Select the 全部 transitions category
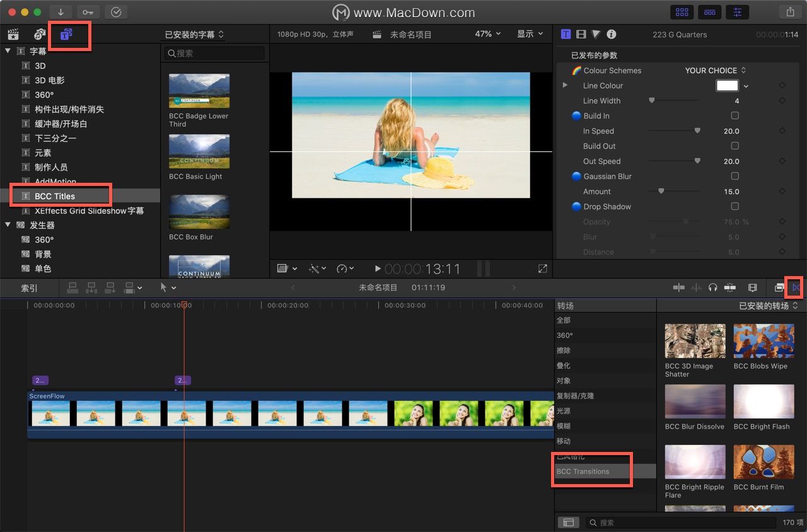807x532 pixels. click(605, 320)
